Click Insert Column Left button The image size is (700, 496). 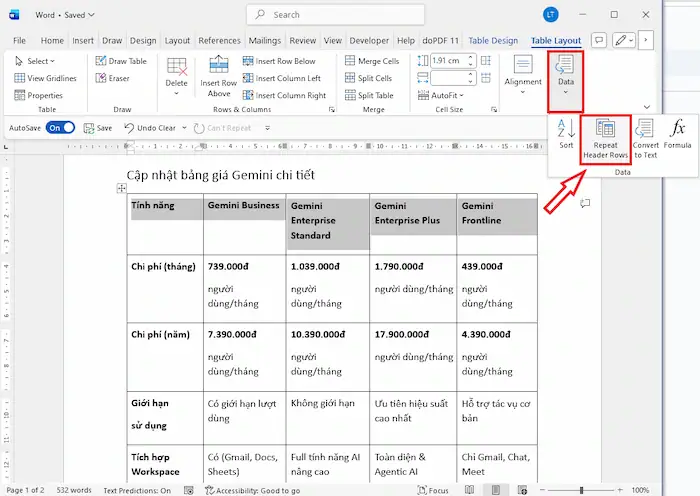[x=281, y=78]
